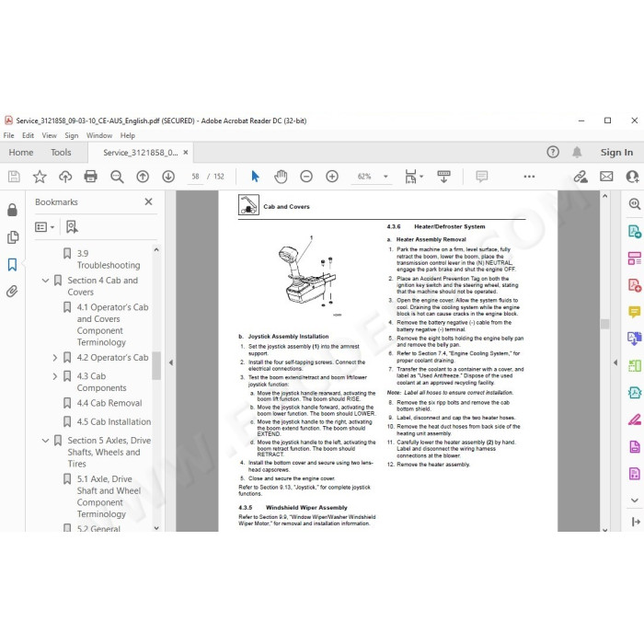Click the Sign In button

point(616,153)
